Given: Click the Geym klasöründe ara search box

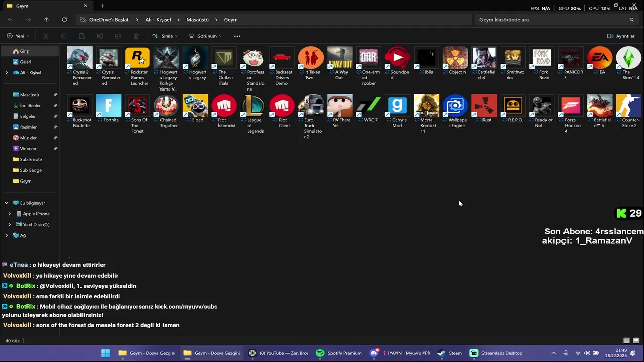Looking at the screenshot, I should (557, 20).
